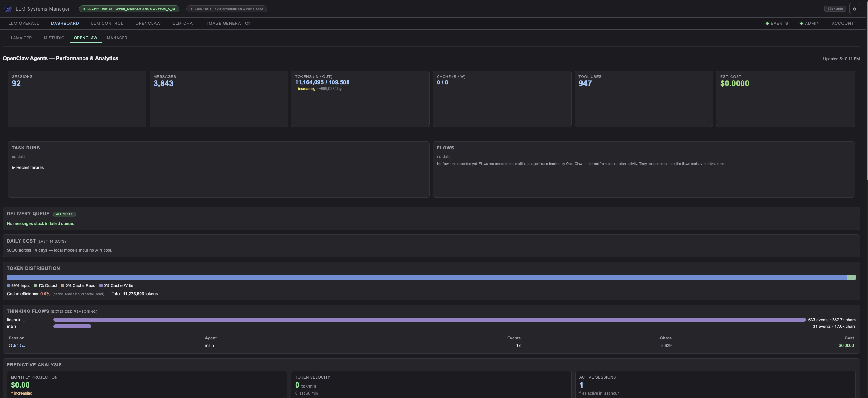Switch to the LLM CONTROL tab
The width and height of the screenshot is (868, 398).
[x=107, y=23]
